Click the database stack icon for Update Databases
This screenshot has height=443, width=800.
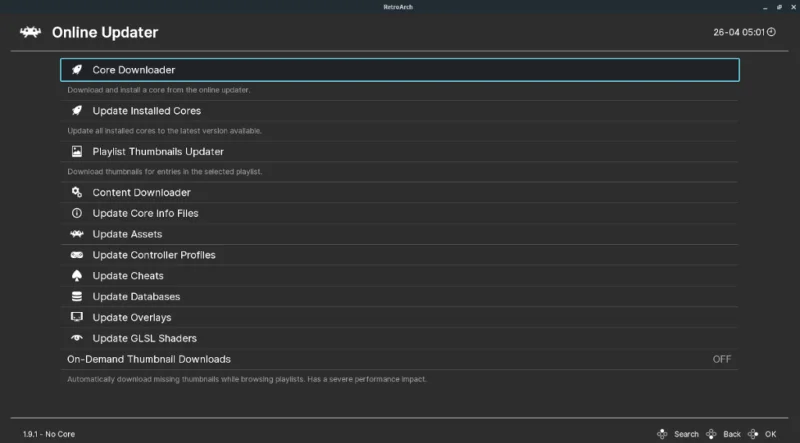coord(77,297)
